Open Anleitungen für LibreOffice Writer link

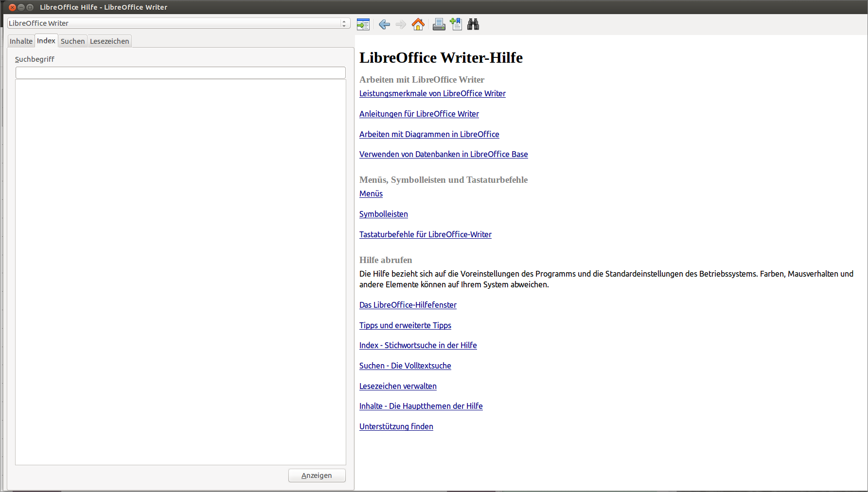419,114
